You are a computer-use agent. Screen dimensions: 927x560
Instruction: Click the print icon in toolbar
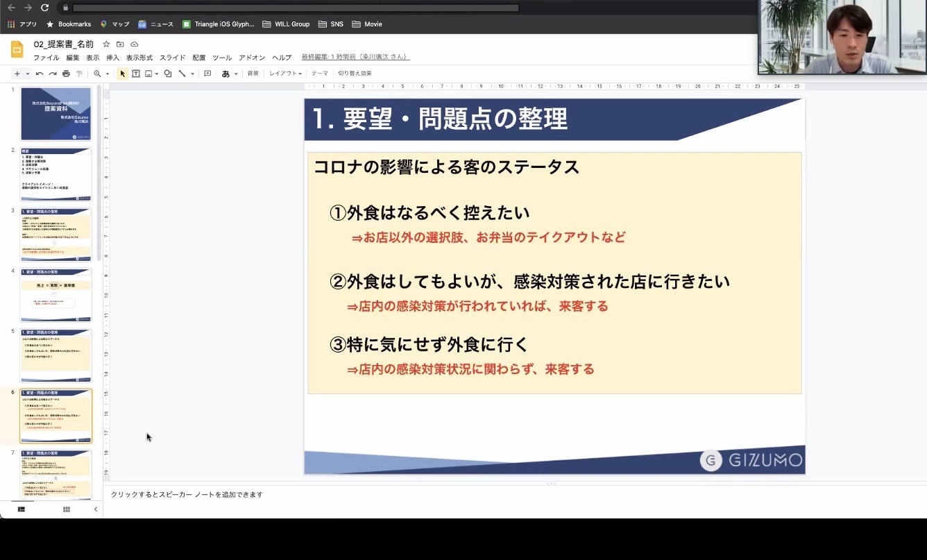66,74
